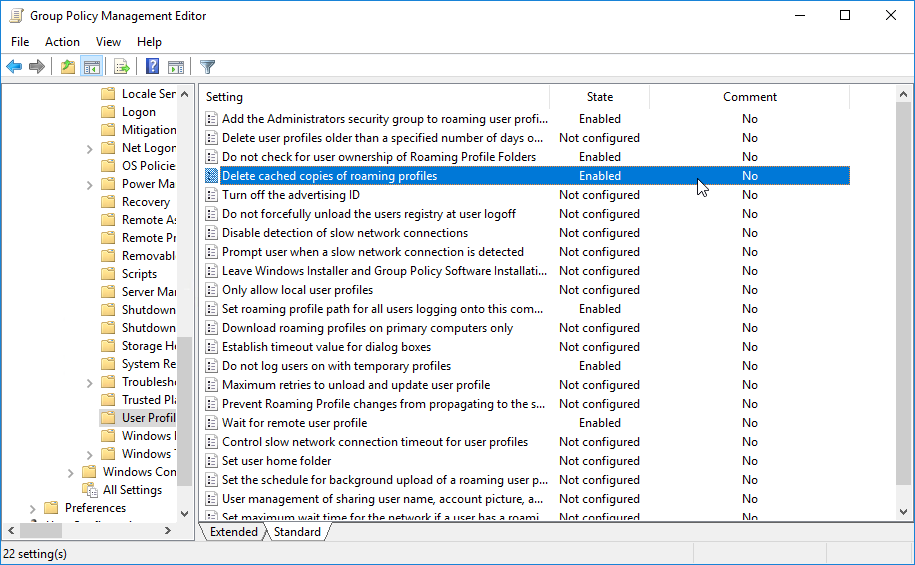
Task: Expand the Net Logon tree node
Action: 90,148
